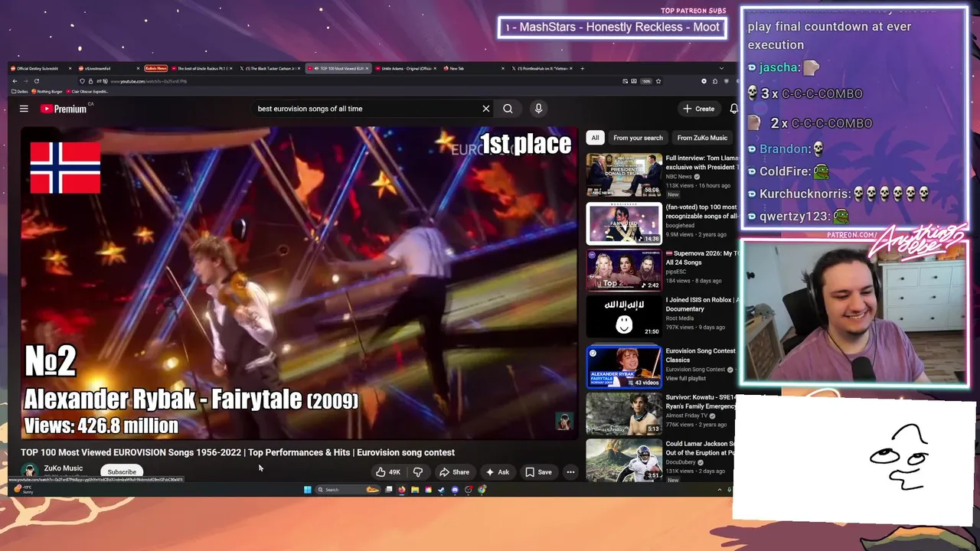Viewport: 980px width, 551px height.
Task: Open File Explorer from the taskbar
Action: click(x=415, y=490)
